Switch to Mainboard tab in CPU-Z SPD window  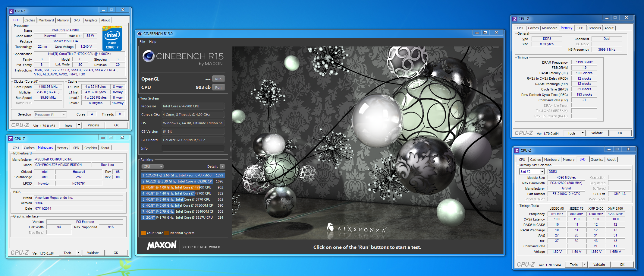coord(552,160)
